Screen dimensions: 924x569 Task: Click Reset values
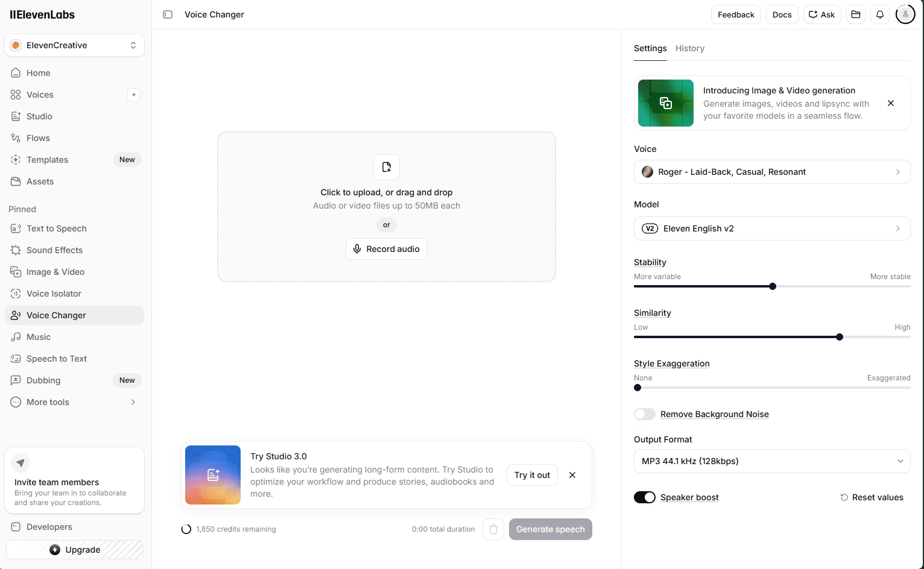click(x=872, y=497)
